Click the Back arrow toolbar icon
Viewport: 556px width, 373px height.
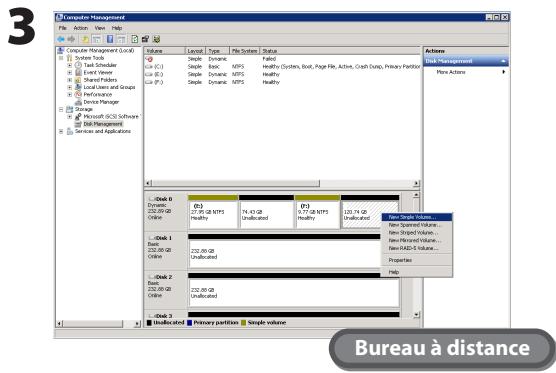(61, 39)
